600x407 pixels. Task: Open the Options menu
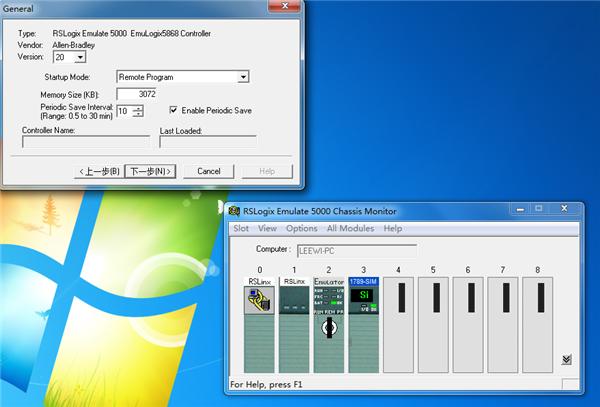(x=302, y=228)
